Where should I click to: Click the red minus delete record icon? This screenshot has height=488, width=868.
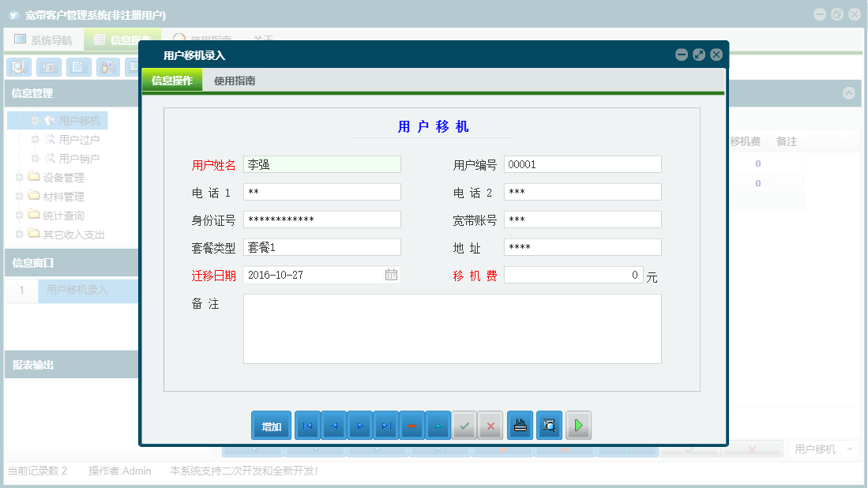point(412,425)
